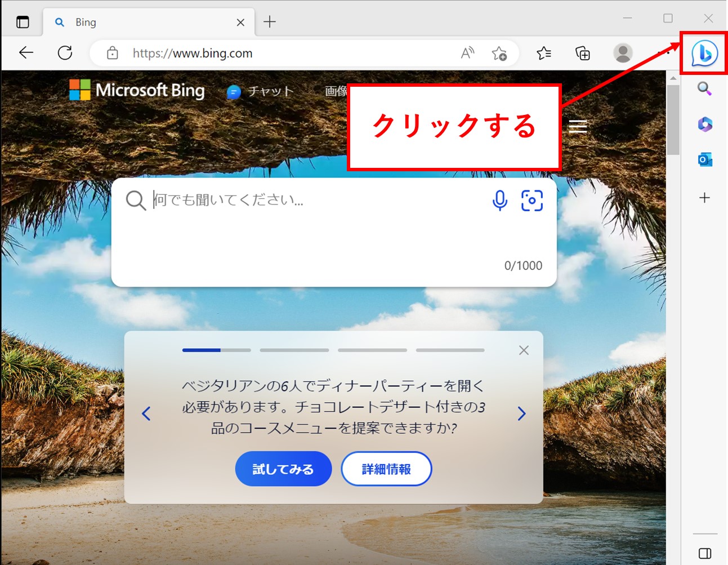Open the profile account menu

[x=623, y=53]
